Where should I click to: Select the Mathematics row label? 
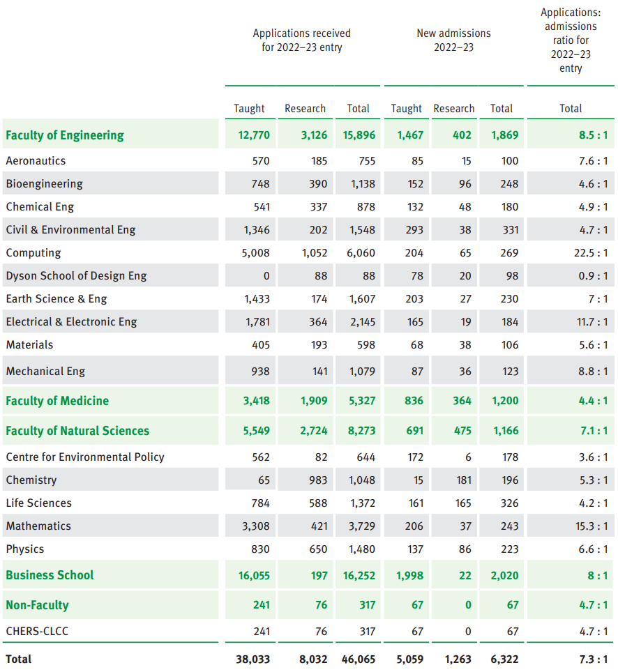pos(38,526)
